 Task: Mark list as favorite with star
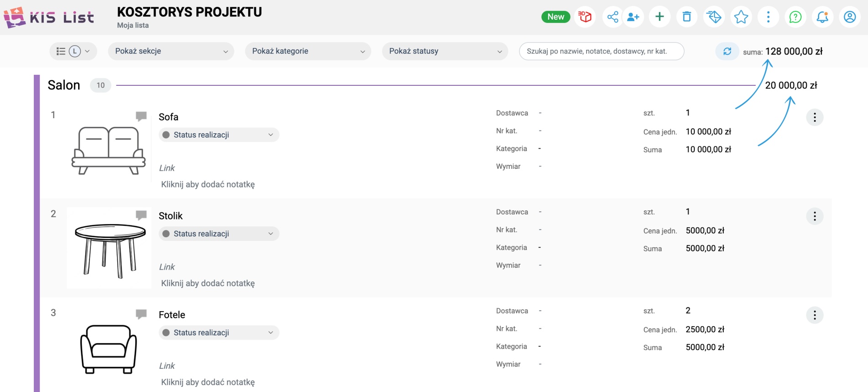pos(741,17)
